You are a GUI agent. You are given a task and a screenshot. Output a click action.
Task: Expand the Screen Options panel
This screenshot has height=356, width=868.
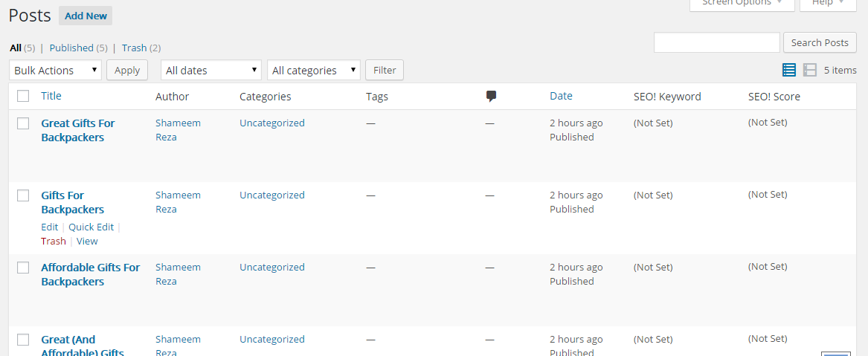742,4
